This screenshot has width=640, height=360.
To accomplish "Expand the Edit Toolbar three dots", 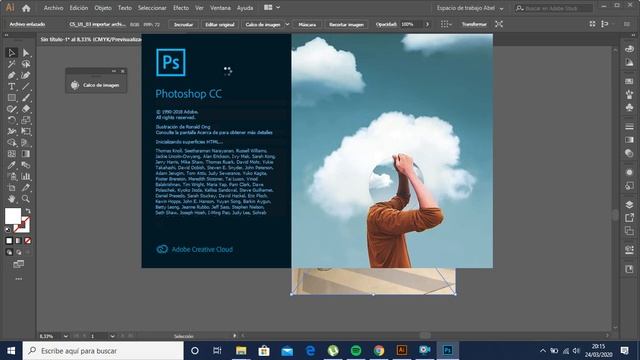I will tap(19, 279).
